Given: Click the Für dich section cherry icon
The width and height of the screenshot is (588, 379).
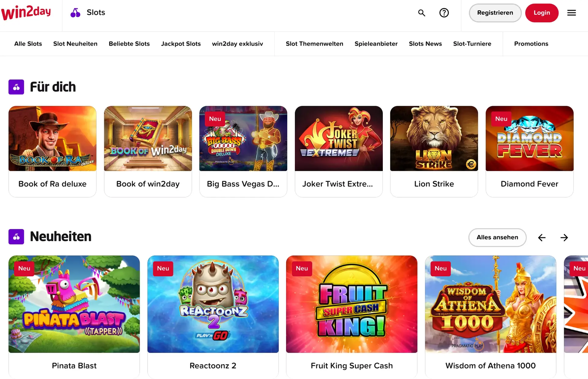Looking at the screenshot, I should 16,87.
